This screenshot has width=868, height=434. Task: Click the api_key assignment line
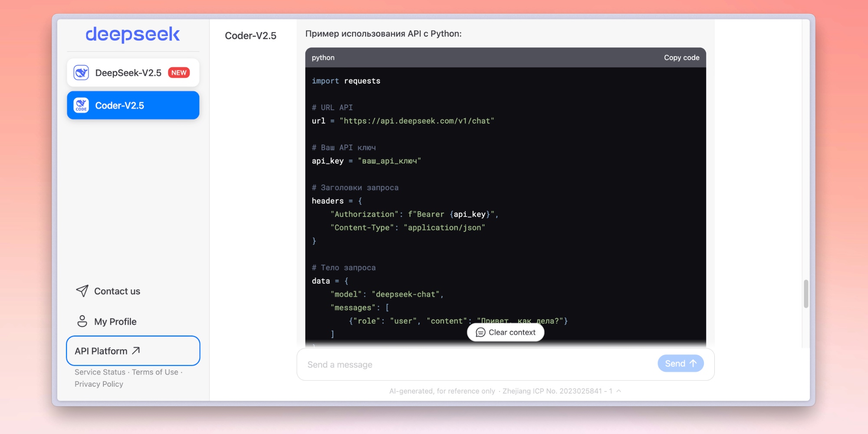coord(366,161)
